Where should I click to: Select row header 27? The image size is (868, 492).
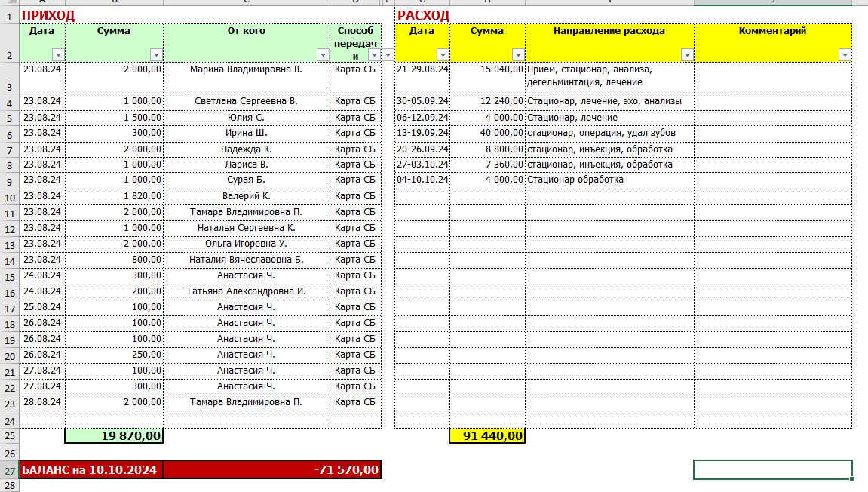pos(9,471)
